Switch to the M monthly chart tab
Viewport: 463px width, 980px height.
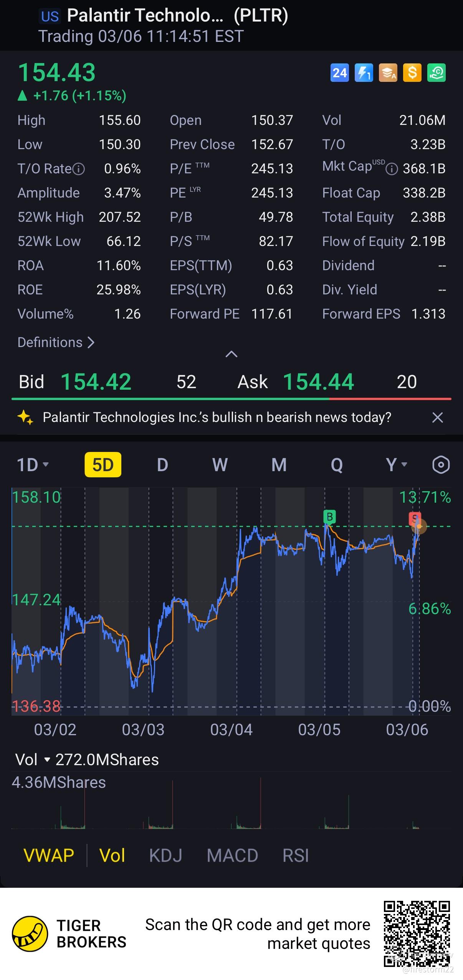[x=279, y=465]
